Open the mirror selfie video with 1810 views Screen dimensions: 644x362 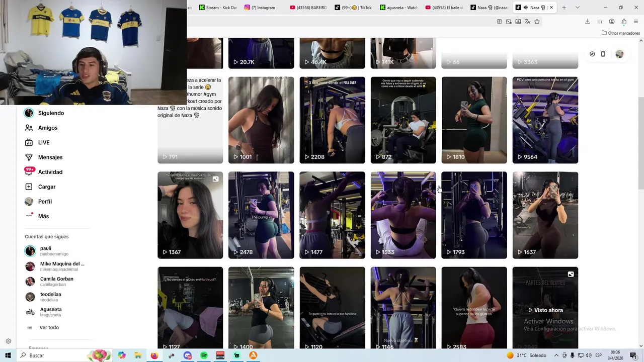click(474, 120)
